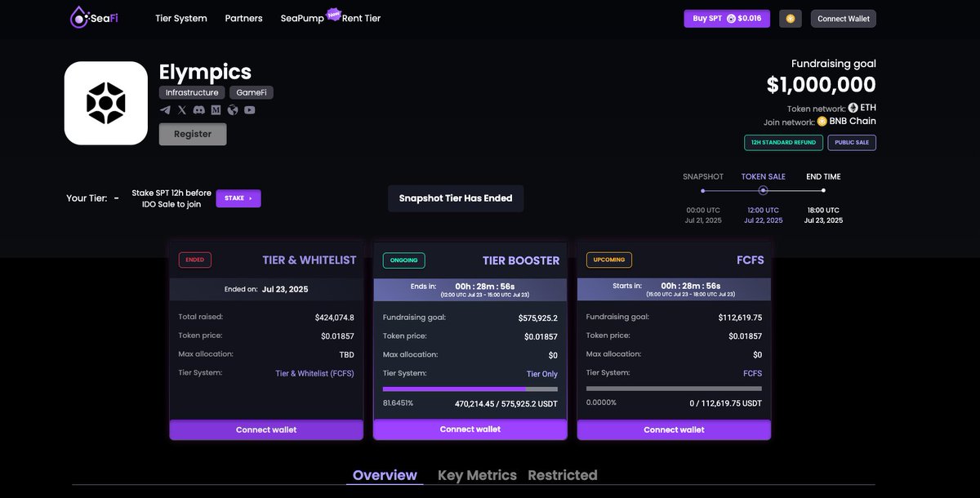Click Connect wallet on Tier Booster card
980x498 pixels.
tap(470, 429)
